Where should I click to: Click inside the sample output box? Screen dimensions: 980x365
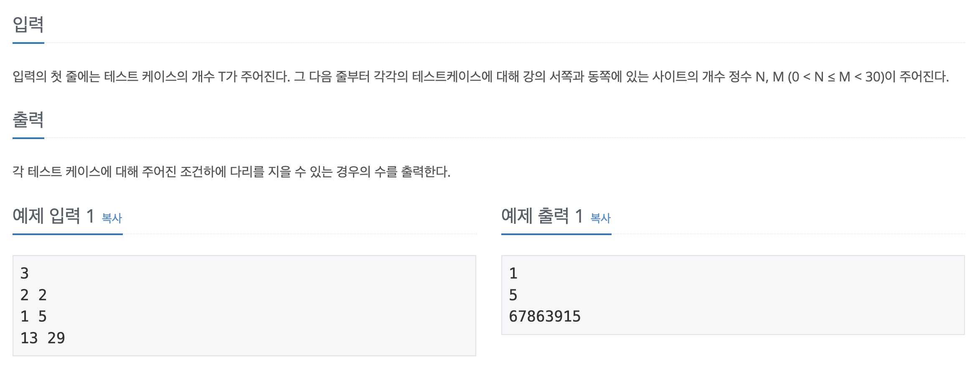733,295
